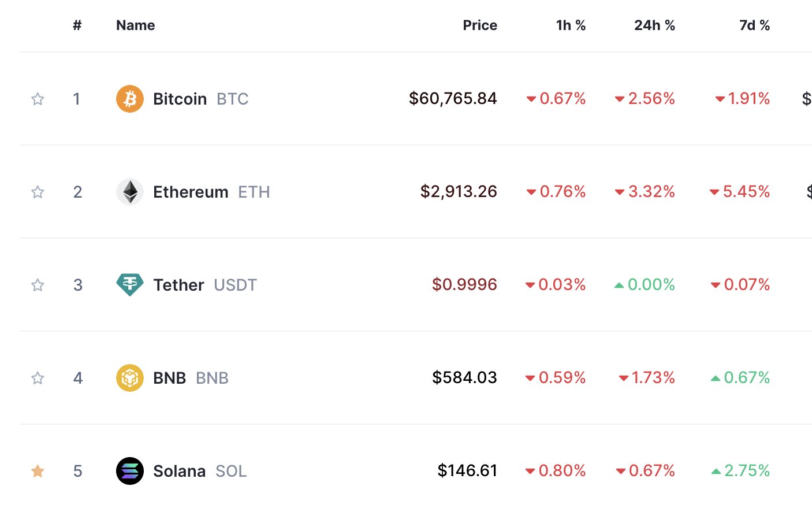This screenshot has width=812, height=512.
Task: Open the Bitcoin BTC coin page
Action: pos(200,99)
